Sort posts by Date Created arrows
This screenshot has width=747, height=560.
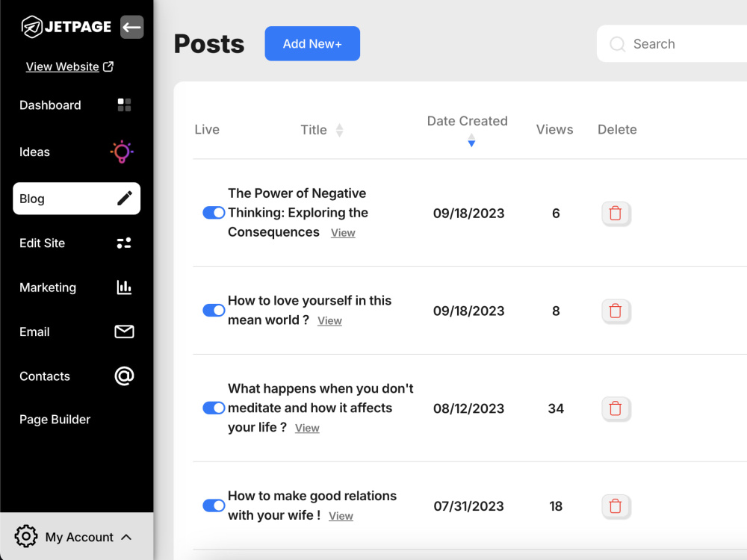(471, 140)
